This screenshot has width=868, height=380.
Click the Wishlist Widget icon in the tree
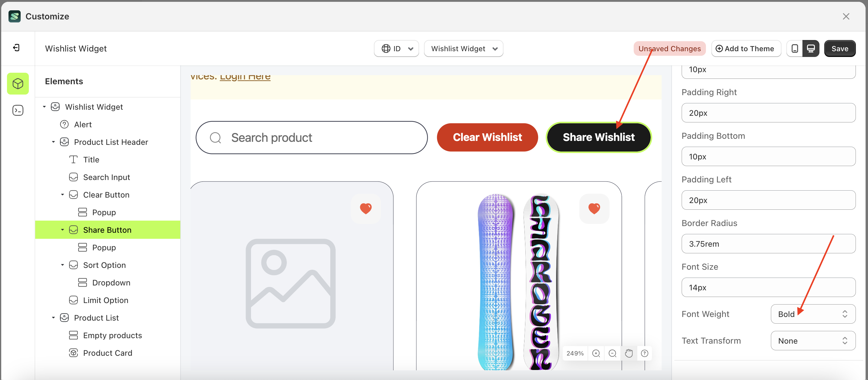tap(55, 107)
